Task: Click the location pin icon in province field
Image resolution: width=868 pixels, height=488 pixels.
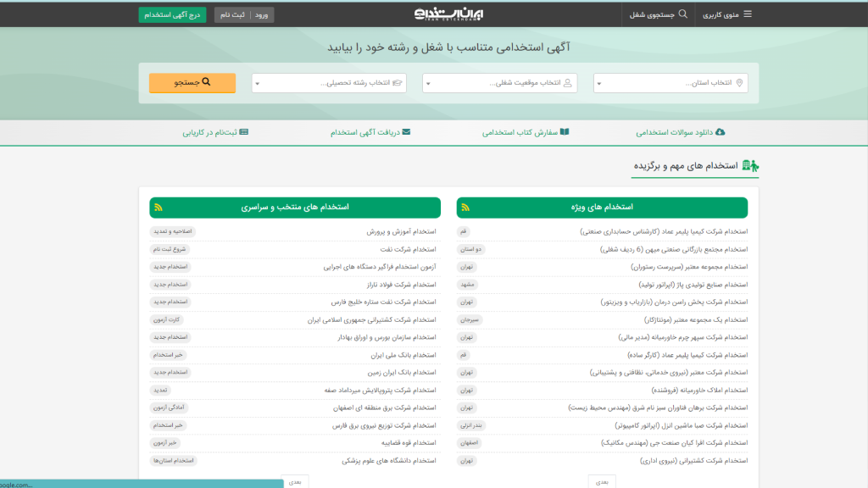Action: pyautogui.click(x=739, y=83)
